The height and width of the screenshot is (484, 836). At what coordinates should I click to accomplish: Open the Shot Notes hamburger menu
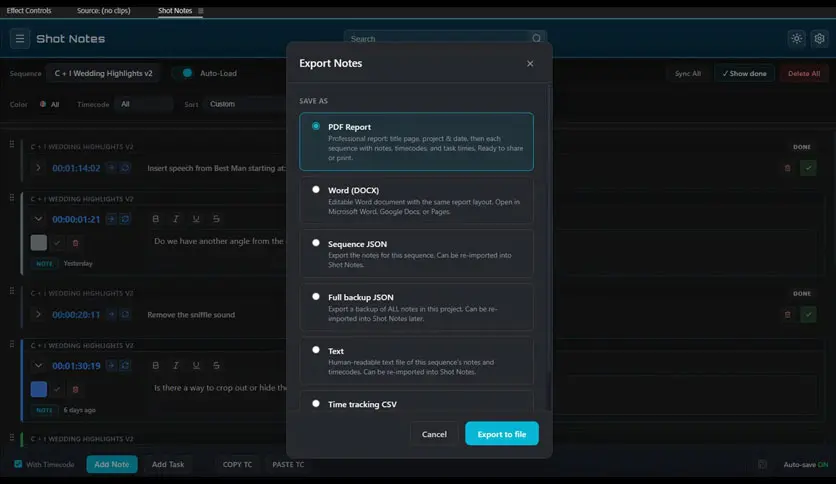click(20, 39)
